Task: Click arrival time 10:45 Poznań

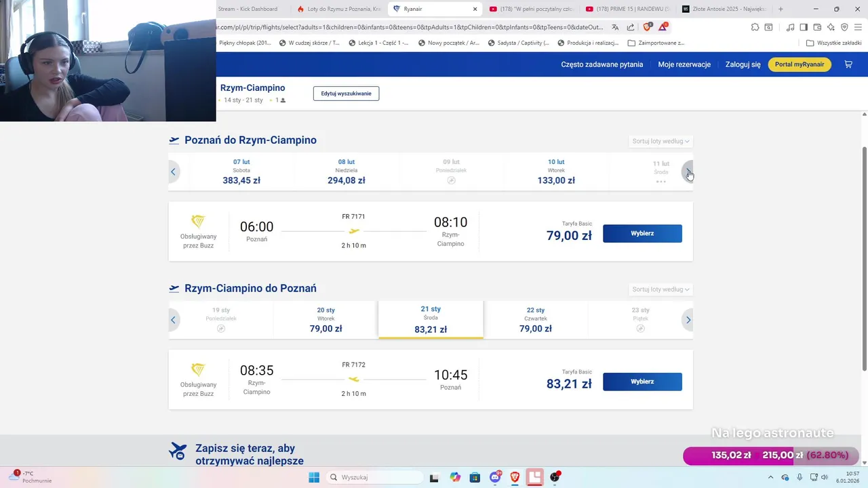Action: point(450,375)
